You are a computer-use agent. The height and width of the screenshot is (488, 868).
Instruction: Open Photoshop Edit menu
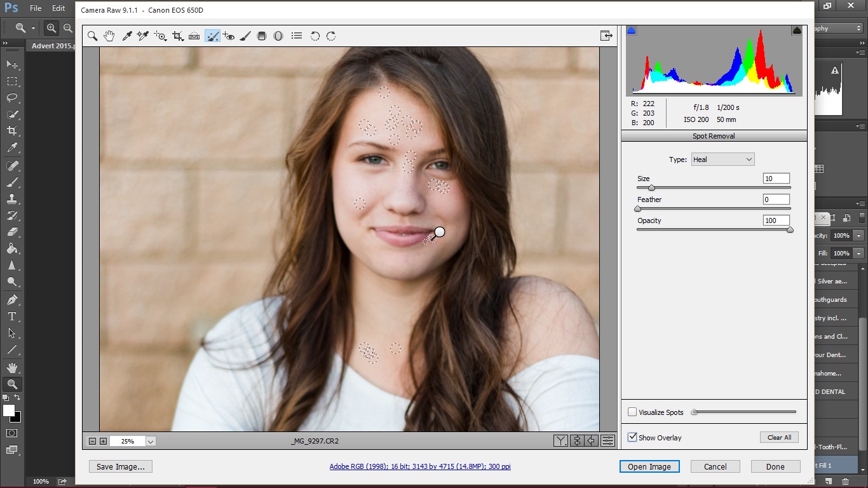tap(58, 8)
